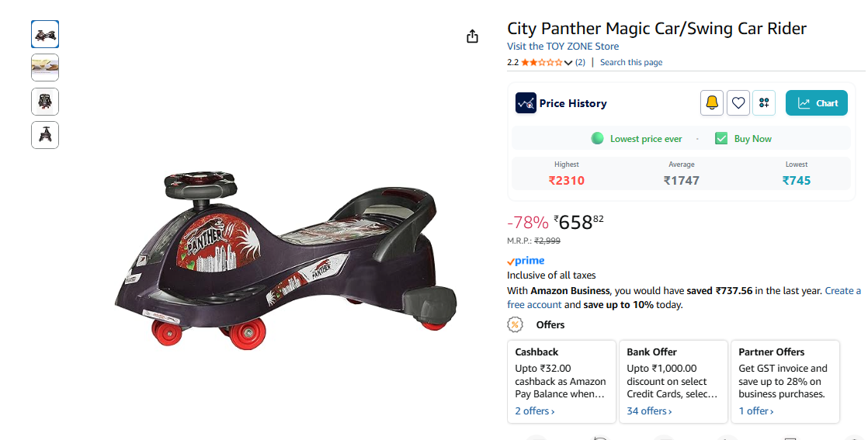This screenshot has height=440, width=868.
Task: Open the Chart button in Price History
Action: pyautogui.click(x=816, y=103)
